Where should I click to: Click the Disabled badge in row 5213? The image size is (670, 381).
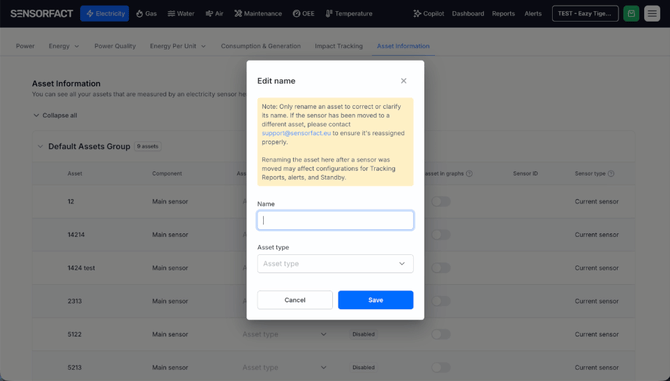(363, 367)
